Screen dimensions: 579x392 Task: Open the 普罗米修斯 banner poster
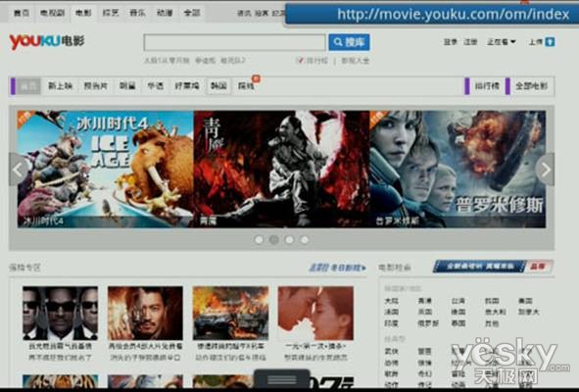(458, 169)
